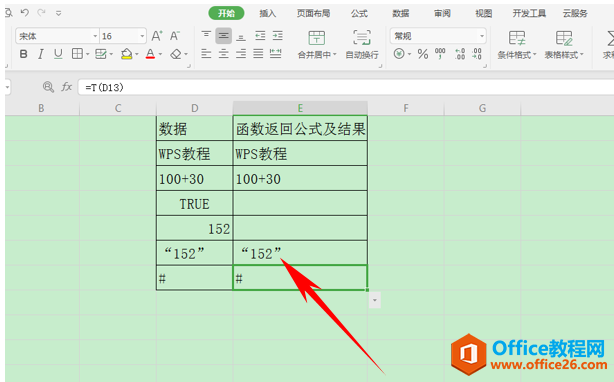Select cell with TRUE
The height and width of the screenshot is (382, 614).
195,204
